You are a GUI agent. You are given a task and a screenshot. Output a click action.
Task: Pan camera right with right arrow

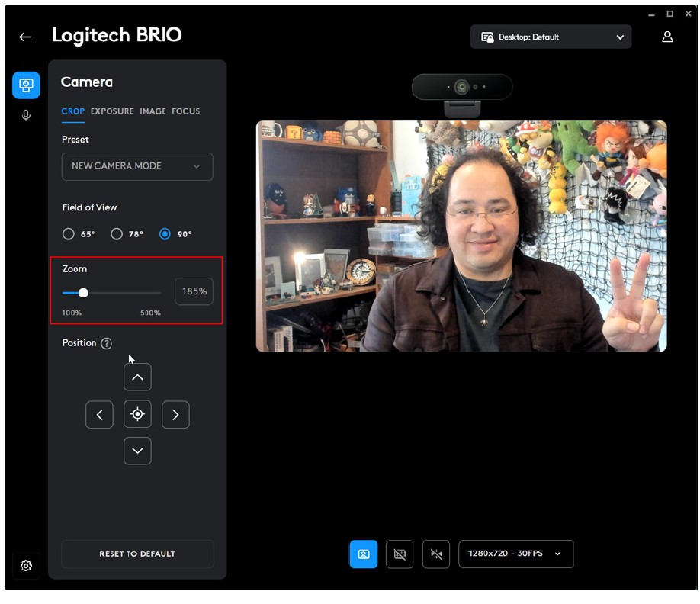tap(175, 415)
